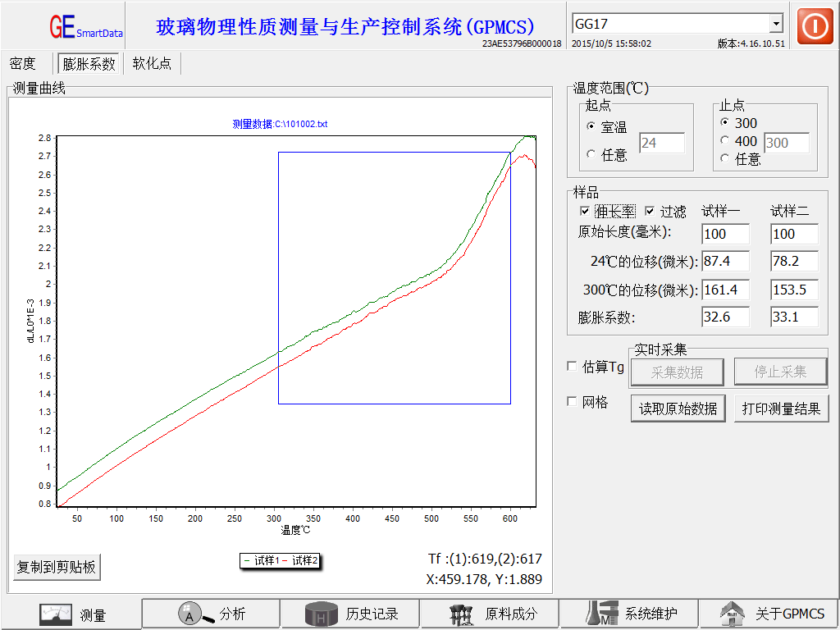Click the 读取原始数据 button
Screen dimensions: 840x630
coord(678,409)
